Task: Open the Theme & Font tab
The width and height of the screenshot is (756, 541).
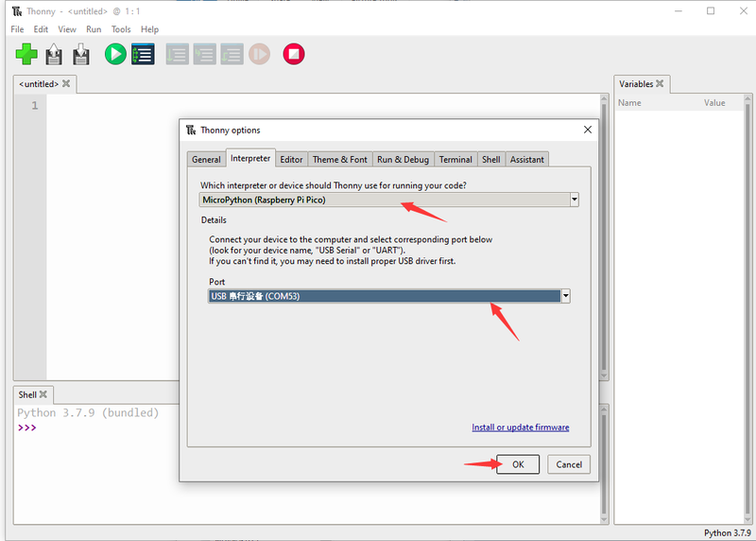Action: 340,159
